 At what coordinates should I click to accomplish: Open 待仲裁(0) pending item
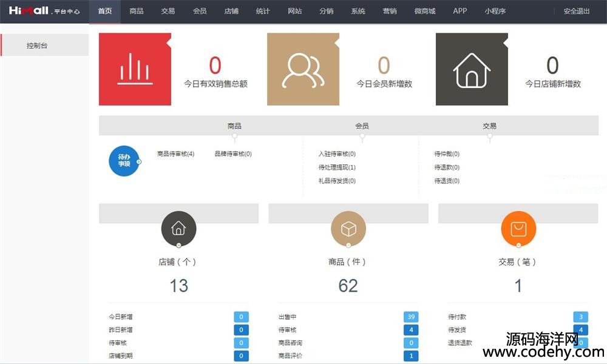point(447,154)
